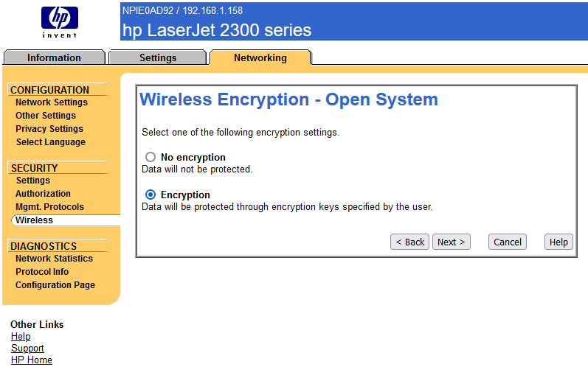Open Network Settings in the sidebar

[52, 102]
